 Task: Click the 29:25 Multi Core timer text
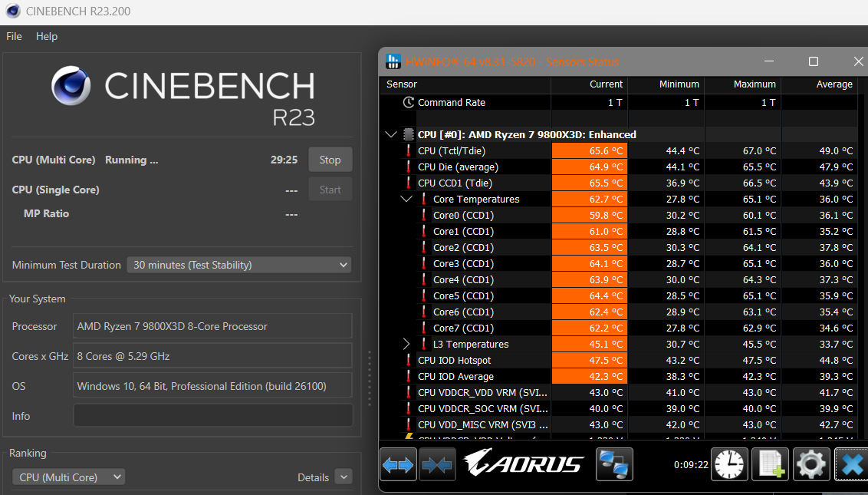[x=284, y=160]
